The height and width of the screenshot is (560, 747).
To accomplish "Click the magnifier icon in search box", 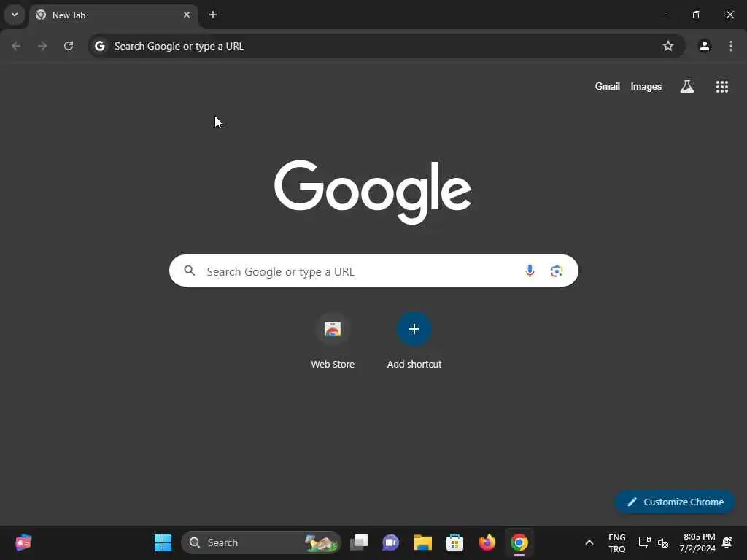I will click(x=190, y=271).
